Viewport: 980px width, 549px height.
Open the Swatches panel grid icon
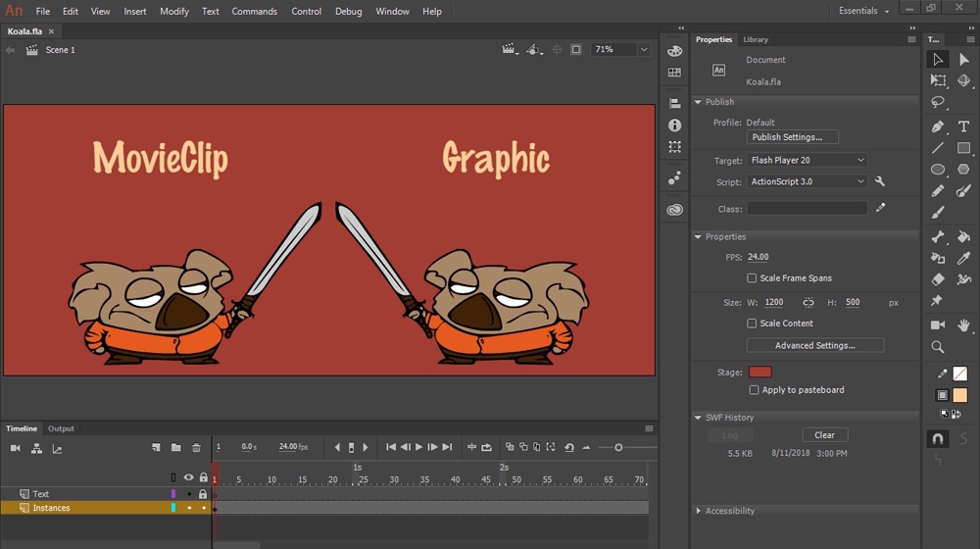point(674,73)
